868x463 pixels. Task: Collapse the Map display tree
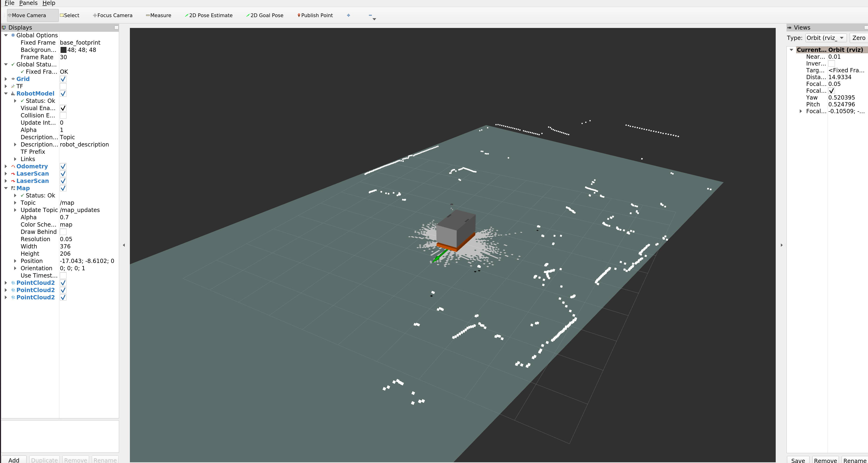pos(6,188)
